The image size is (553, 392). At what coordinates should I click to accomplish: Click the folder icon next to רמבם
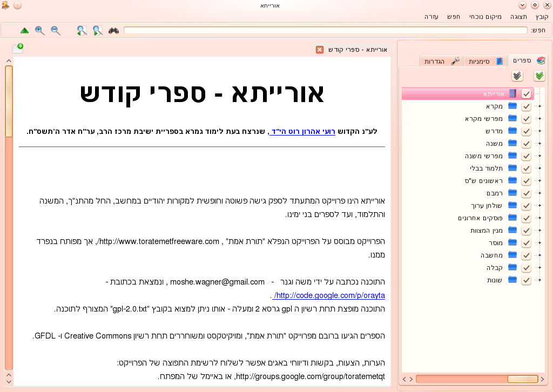[512, 193]
